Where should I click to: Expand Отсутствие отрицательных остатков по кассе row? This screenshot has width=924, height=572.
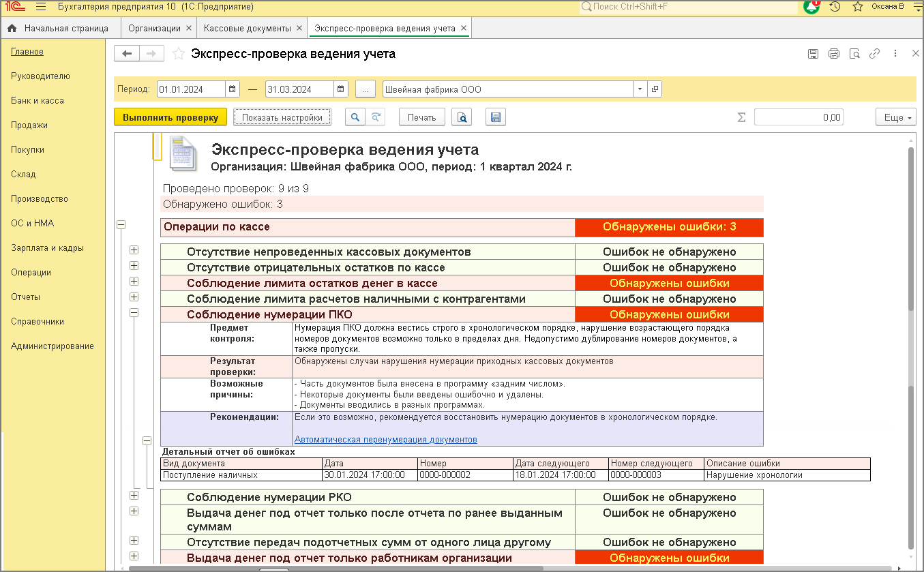click(x=134, y=266)
